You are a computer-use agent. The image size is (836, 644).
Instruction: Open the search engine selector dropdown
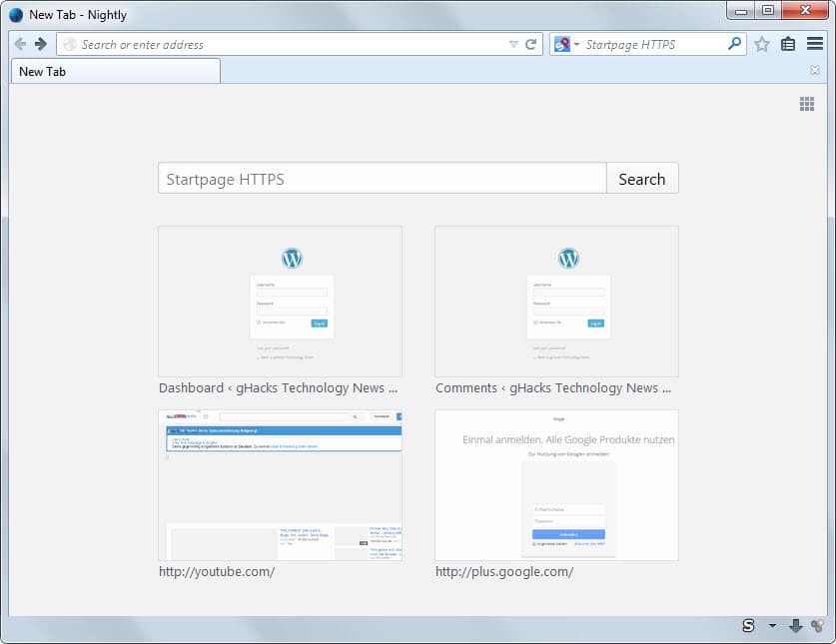[x=576, y=44]
